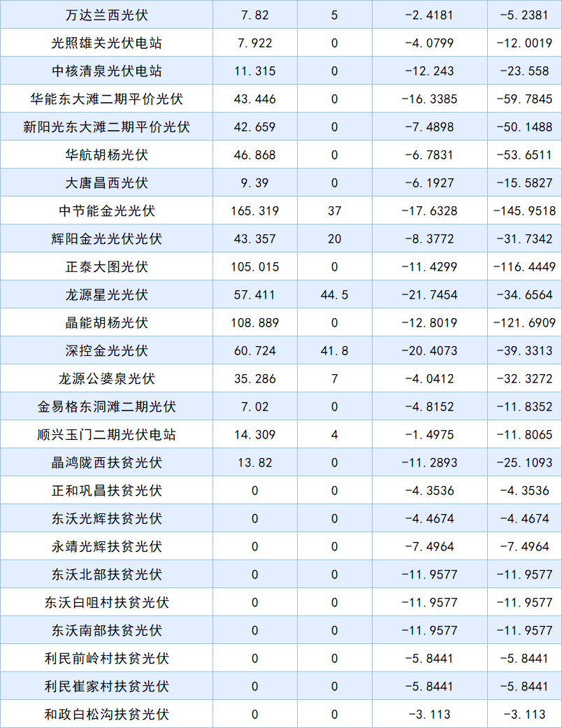Select the 正和巩昌扶贫光伏 name cell
This screenshot has height=728, width=562.
106,490
